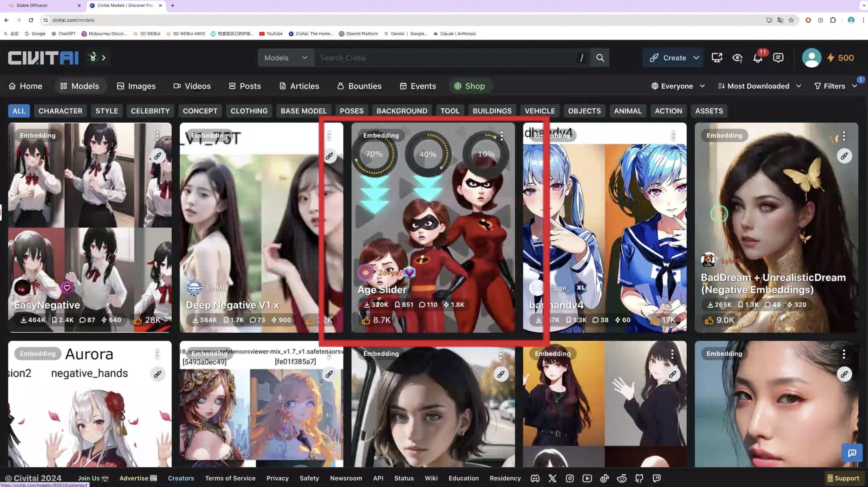Screen dimensions: 868x487
Task: Open the TikTok icon in footer
Action: click(x=604, y=479)
